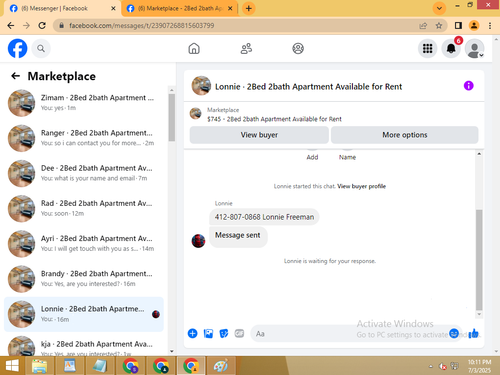This screenshot has width=500, height=375.
Task: Show hidden system tray icons
Action: pyautogui.click(x=431, y=366)
